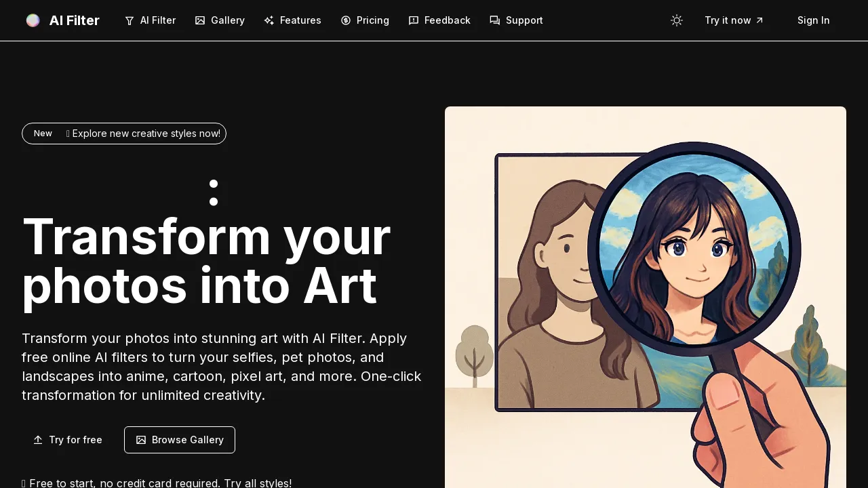Click the Free to start, no credit card text
This screenshot has height=488, width=868.
coord(157,483)
